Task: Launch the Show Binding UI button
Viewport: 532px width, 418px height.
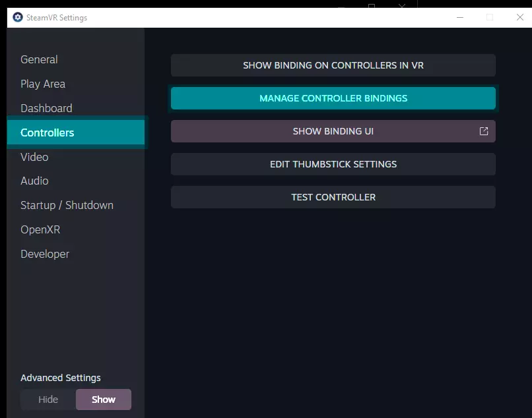Action: click(x=333, y=131)
